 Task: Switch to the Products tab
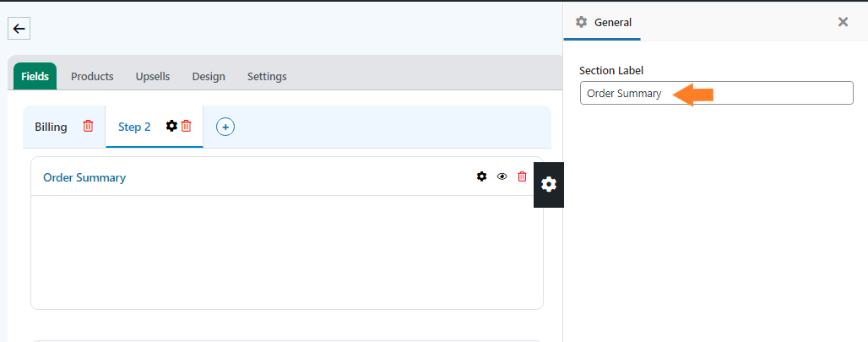[x=92, y=76]
